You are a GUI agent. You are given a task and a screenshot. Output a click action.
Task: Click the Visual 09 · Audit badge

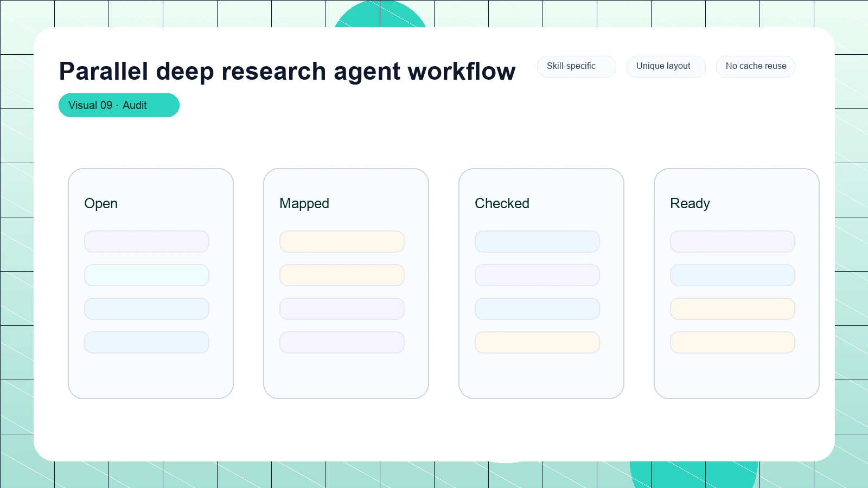click(x=119, y=105)
